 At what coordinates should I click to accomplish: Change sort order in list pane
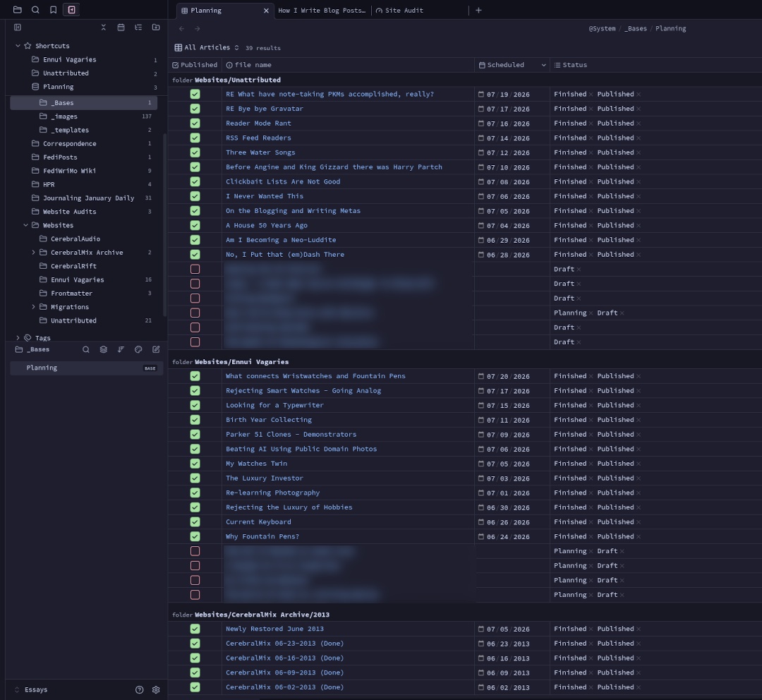[x=121, y=349]
